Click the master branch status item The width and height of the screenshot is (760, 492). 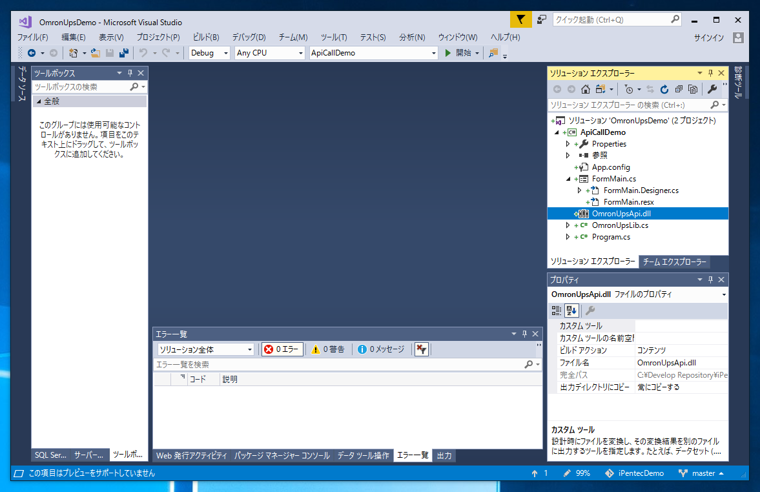coord(700,473)
